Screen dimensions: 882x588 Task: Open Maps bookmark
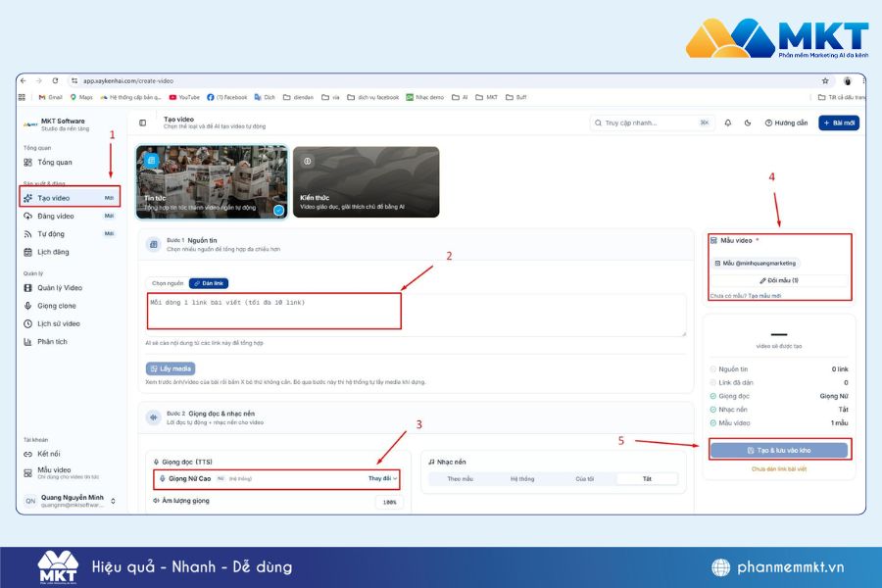pyautogui.click(x=81, y=97)
